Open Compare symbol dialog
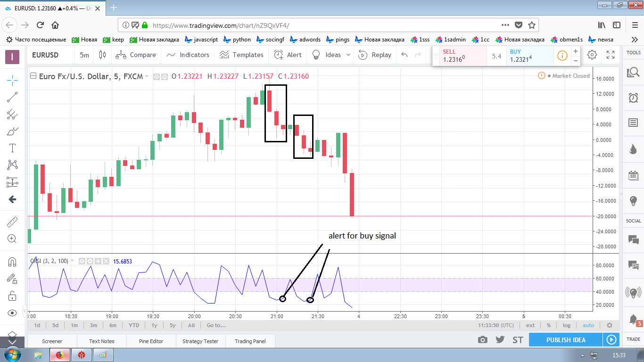This screenshot has width=644, height=362. pos(135,55)
